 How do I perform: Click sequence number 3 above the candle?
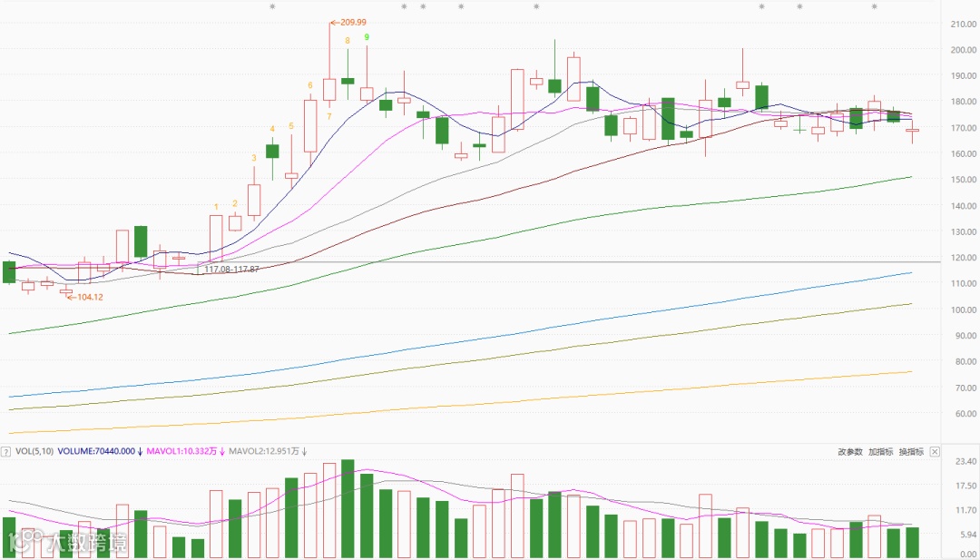[x=254, y=158]
